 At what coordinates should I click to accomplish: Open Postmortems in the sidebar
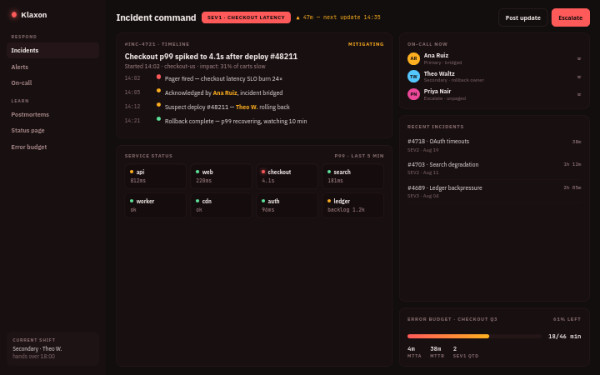pos(53,114)
